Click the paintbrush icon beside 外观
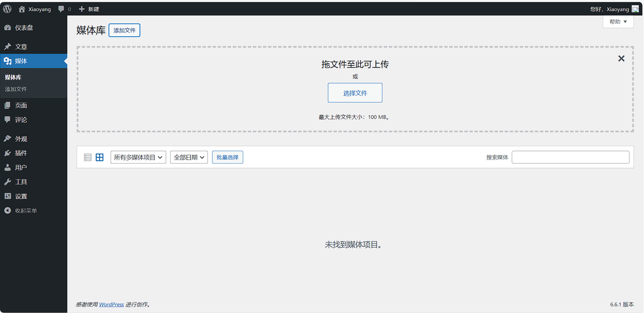The image size is (644, 313). 8,139
